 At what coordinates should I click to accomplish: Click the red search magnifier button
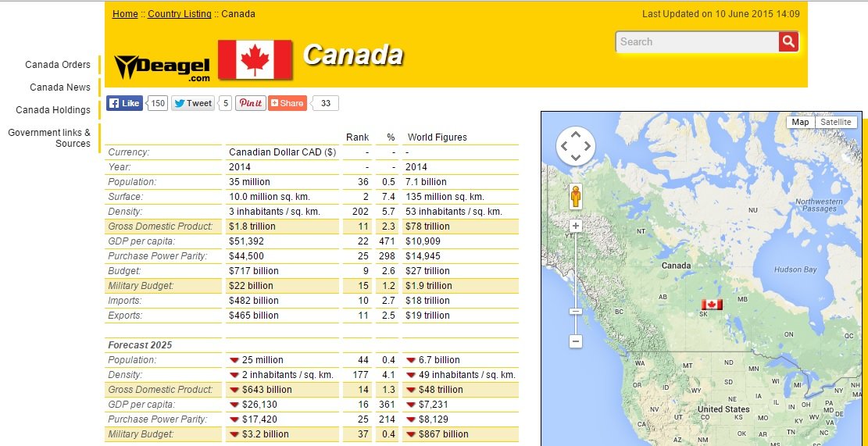(x=788, y=41)
